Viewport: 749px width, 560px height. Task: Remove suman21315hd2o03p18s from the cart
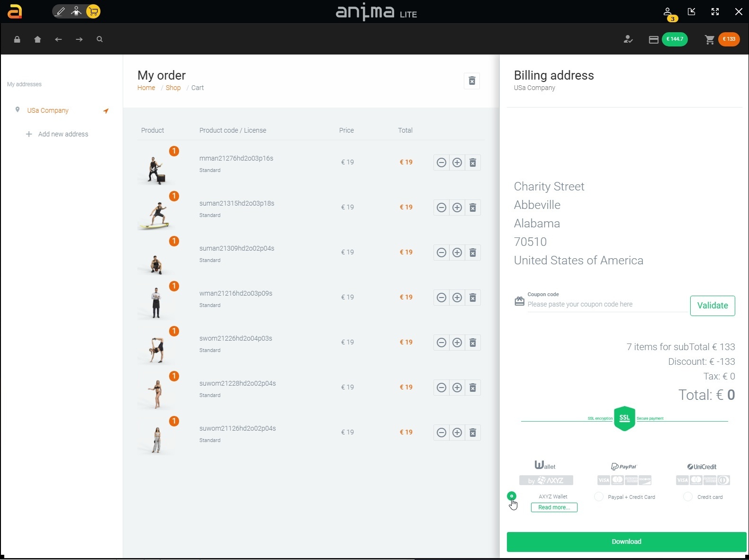(473, 208)
